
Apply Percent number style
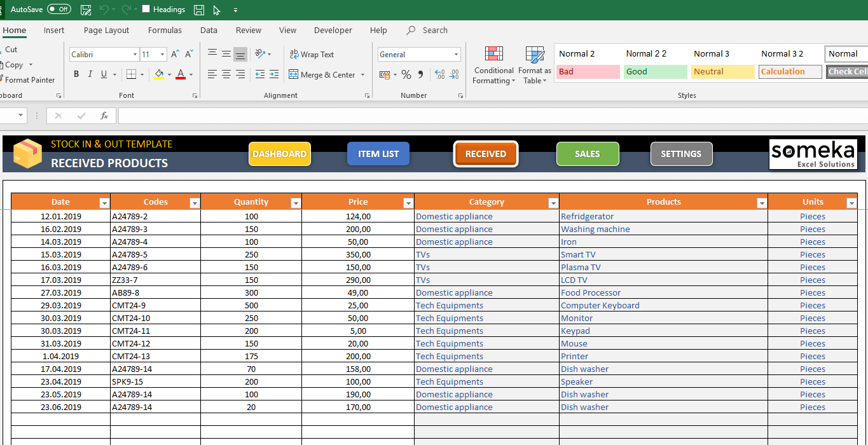406,74
